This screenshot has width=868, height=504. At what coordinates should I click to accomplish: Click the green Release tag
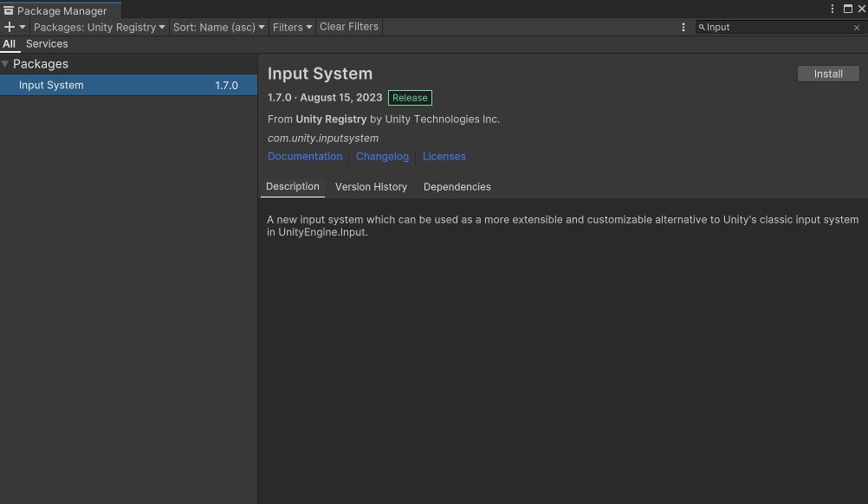coord(411,98)
